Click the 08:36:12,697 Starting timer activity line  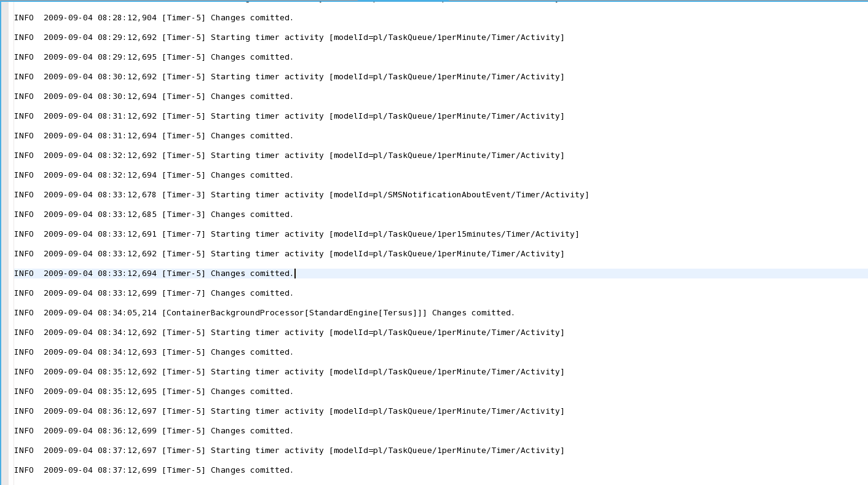(x=289, y=411)
